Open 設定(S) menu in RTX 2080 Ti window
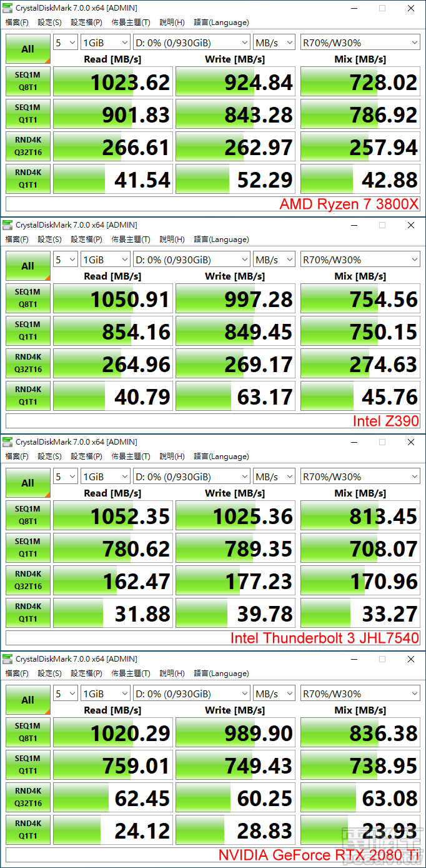Image resolution: width=426 pixels, height=868 pixels. 49,674
